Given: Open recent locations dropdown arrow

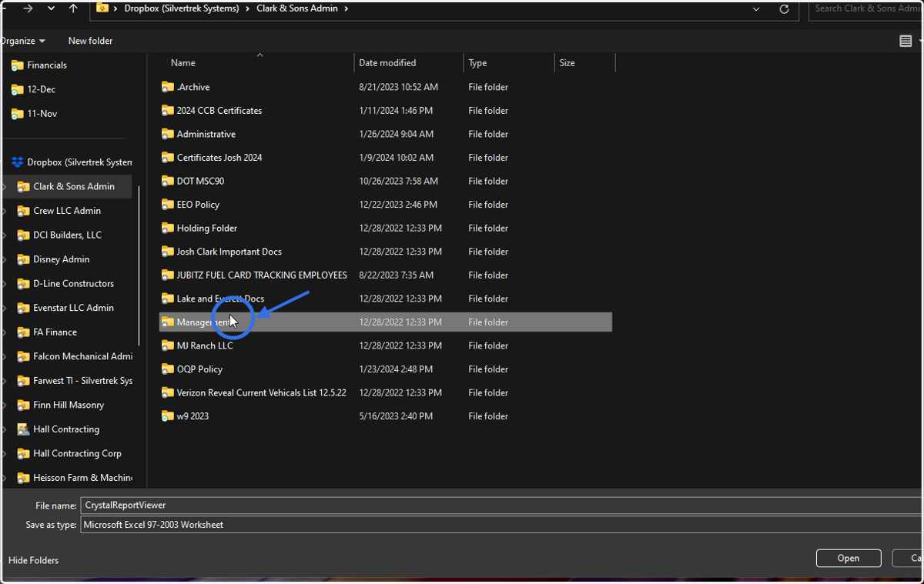Looking at the screenshot, I should (51, 8).
